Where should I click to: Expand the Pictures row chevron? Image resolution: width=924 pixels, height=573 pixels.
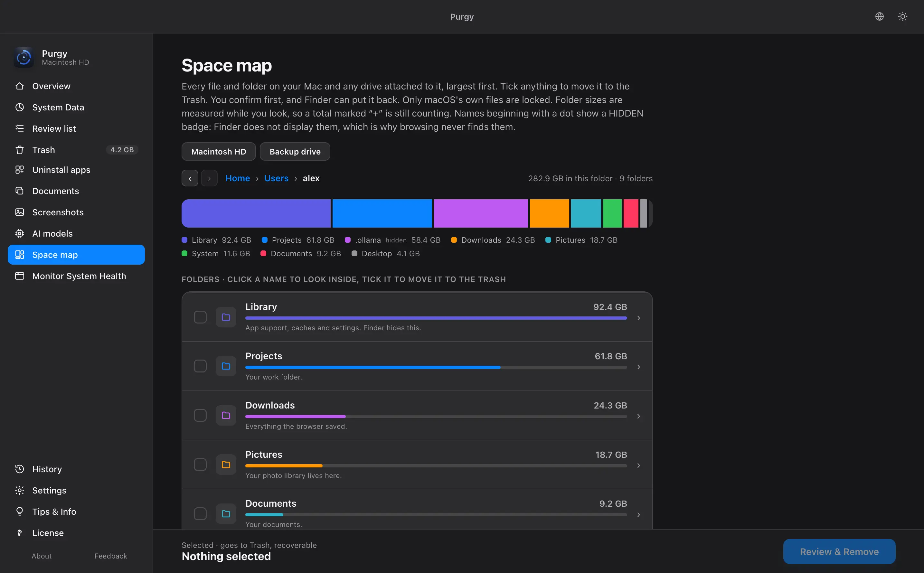pos(639,465)
